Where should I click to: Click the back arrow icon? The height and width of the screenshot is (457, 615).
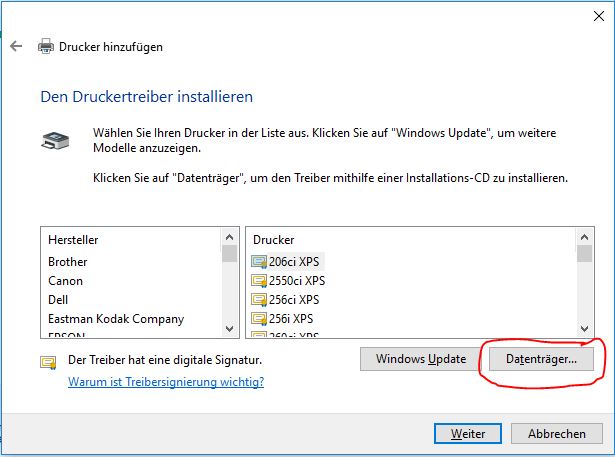point(15,46)
